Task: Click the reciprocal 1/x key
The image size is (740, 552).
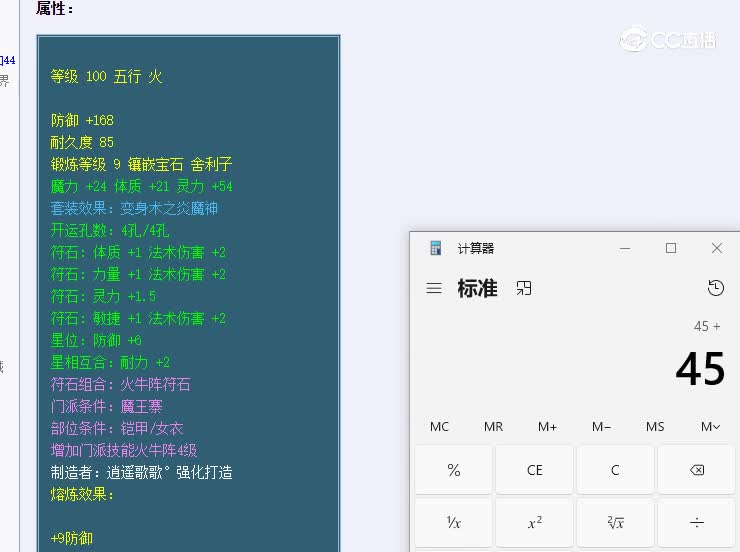Action: 454,522
